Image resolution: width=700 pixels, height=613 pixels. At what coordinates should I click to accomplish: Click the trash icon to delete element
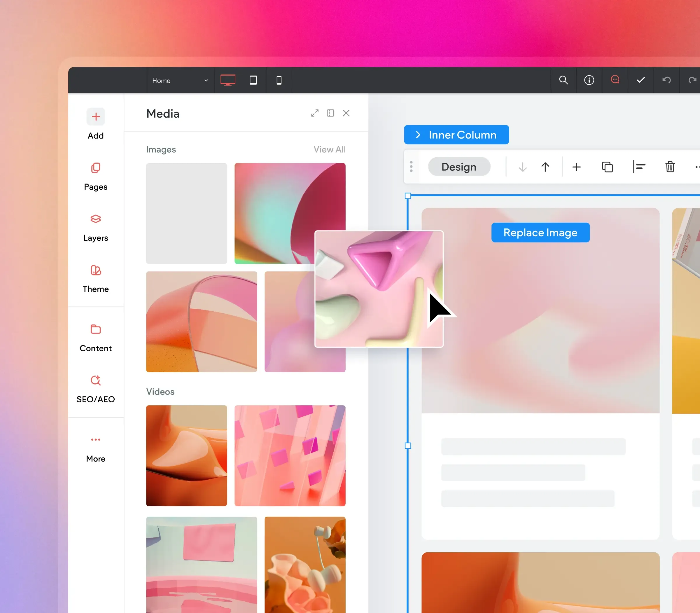(670, 167)
